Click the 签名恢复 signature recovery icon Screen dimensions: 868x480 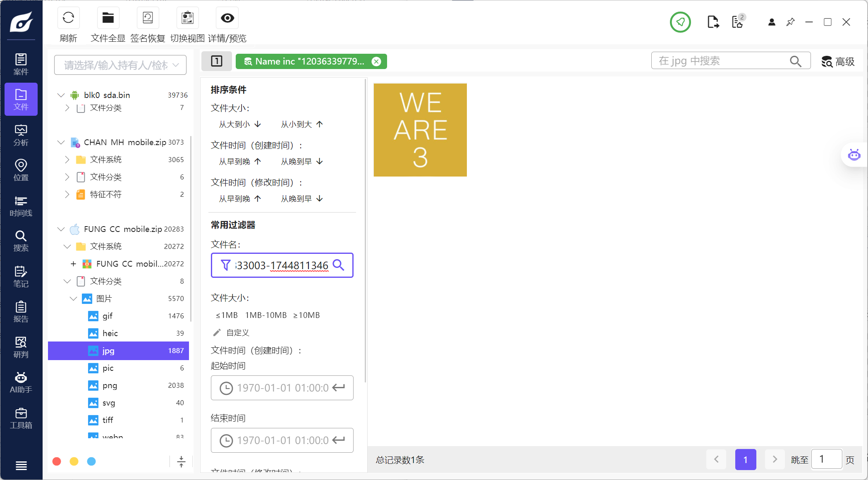(148, 18)
